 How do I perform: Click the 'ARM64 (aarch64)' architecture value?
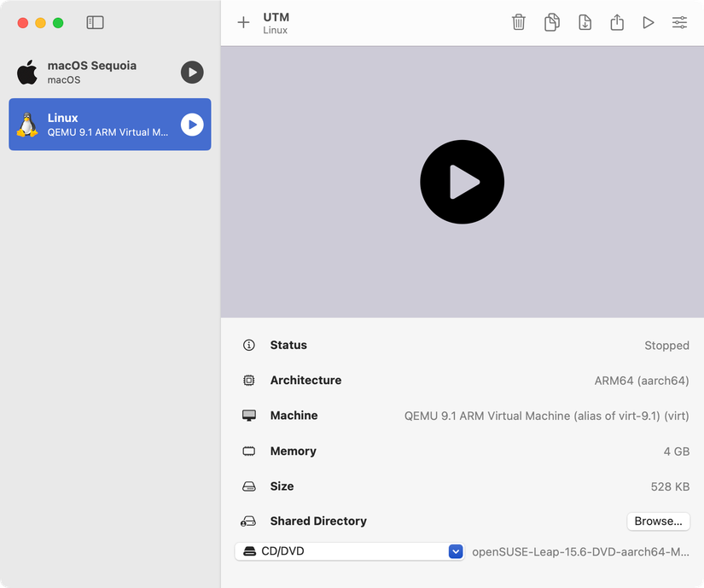[x=642, y=381]
